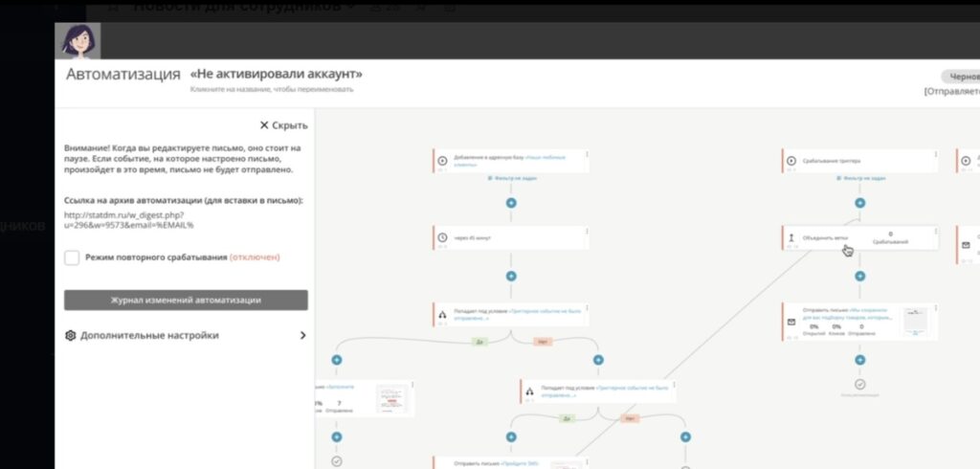Click Да label of upper condition branch

pyautogui.click(x=479, y=342)
